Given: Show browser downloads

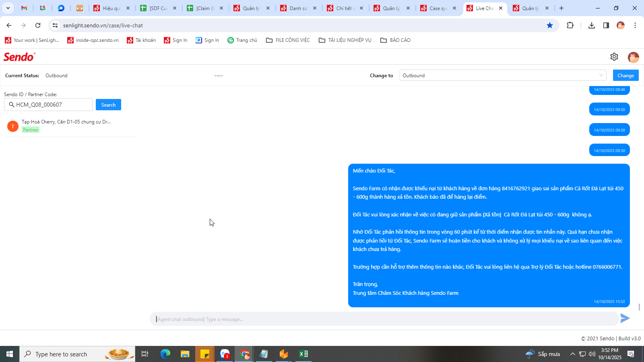Looking at the screenshot, I should point(592,25).
